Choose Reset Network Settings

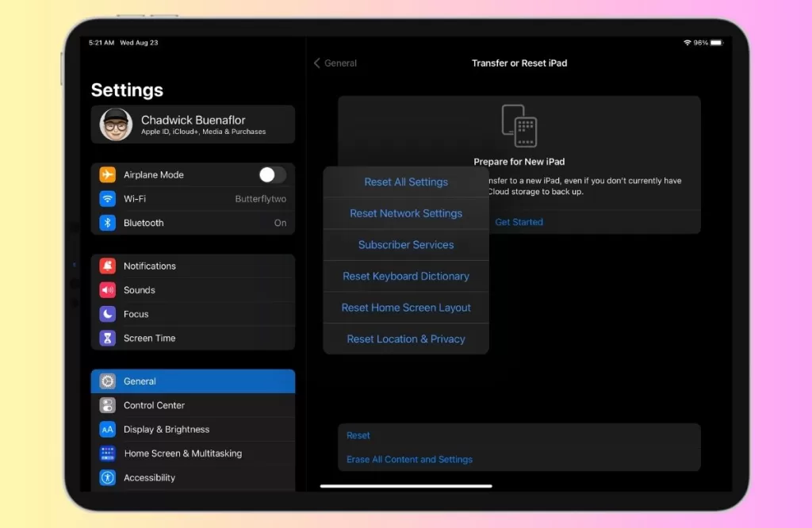(x=406, y=213)
